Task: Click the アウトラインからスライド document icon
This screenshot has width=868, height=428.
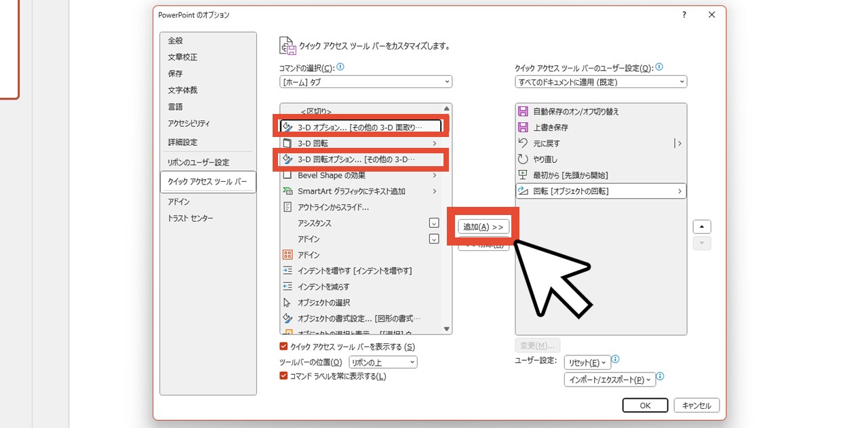Action: click(288, 207)
